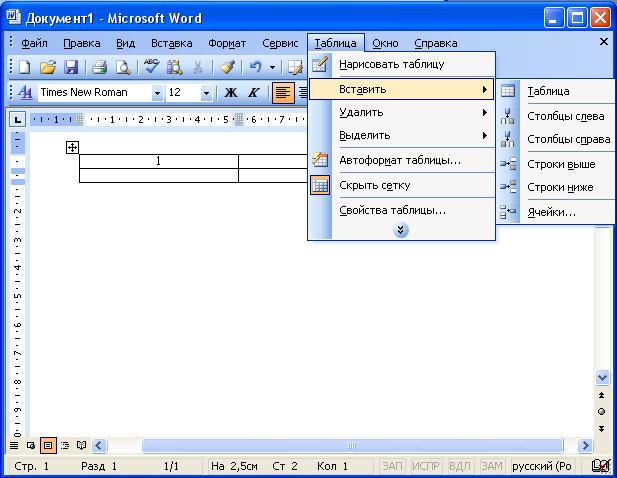Click the Tables and Borders toolbar icon
This screenshot has width=617, height=478.
pyautogui.click(x=295, y=67)
